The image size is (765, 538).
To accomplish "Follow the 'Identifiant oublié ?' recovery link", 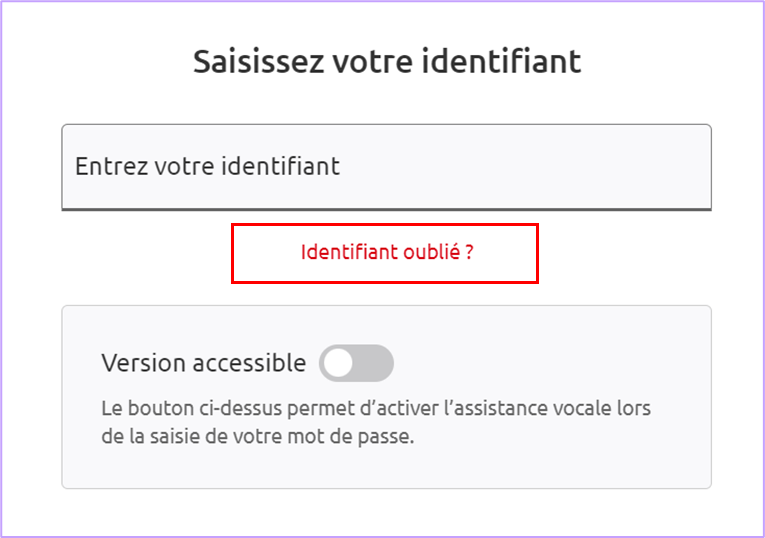I will tap(386, 252).
